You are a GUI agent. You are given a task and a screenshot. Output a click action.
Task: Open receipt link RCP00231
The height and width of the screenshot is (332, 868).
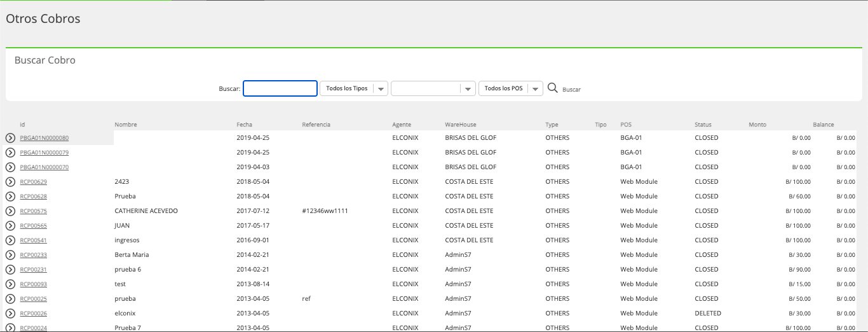click(33, 270)
